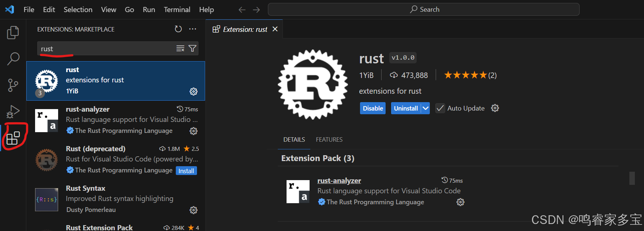Image resolution: width=644 pixels, height=231 pixels.
Task: Open Views and More Actions ellipsis menu
Action: pyautogui.click(x=193, y=29)
